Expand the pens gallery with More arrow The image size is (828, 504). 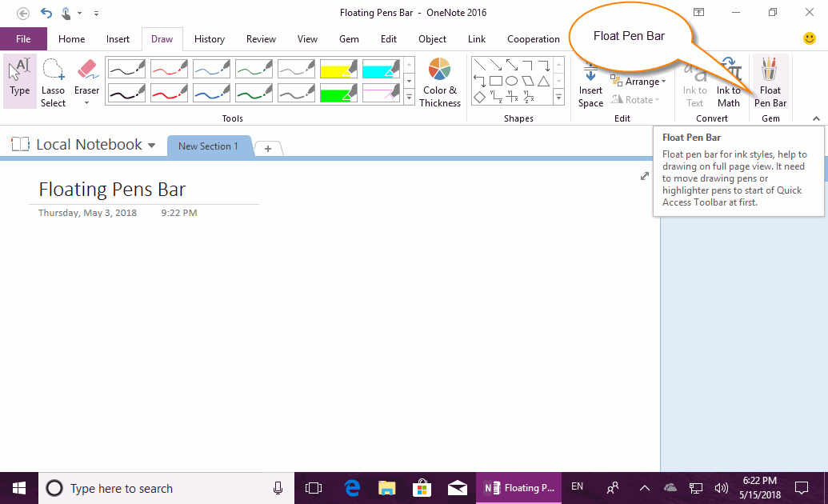coord(410,98)
